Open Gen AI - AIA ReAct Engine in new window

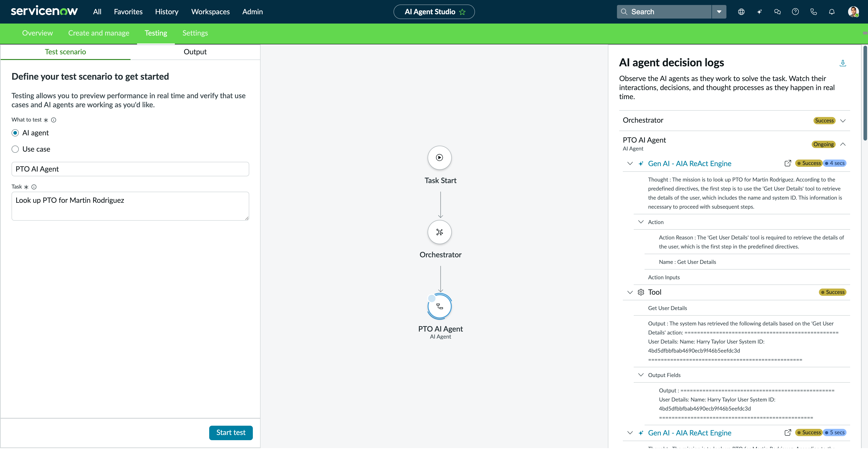tap(788, 163)
